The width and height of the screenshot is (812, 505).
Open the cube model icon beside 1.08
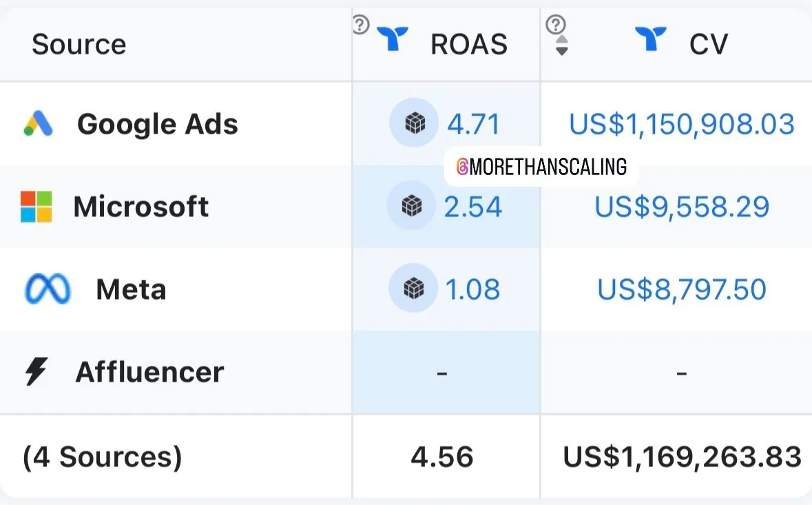pyautogui.click(x=413, y=288)
